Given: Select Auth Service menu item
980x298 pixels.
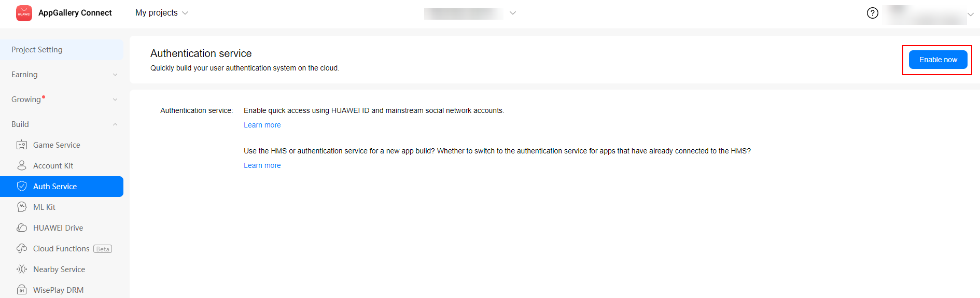Looking at the screenshot, I should (62, 187).
